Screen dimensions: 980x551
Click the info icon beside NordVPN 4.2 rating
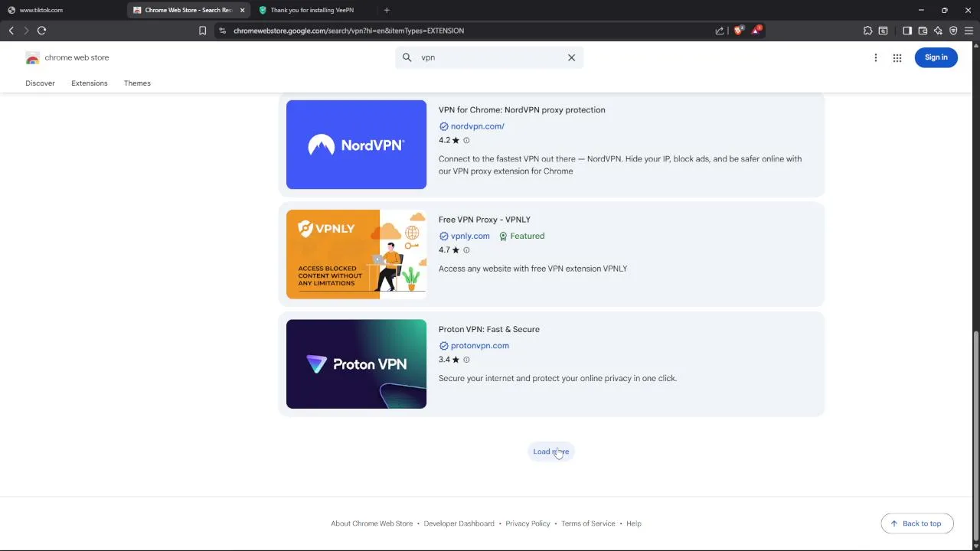pyautogui.click(x=466, y=140)
